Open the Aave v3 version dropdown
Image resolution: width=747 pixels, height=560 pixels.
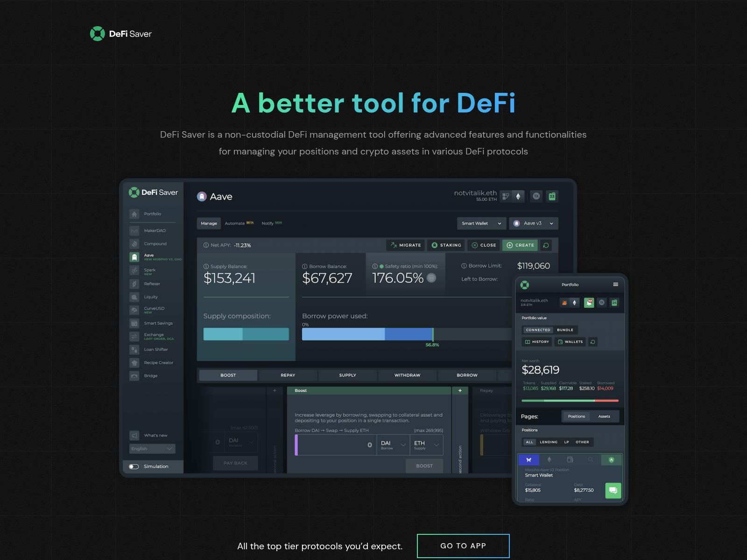coord(534,224)
